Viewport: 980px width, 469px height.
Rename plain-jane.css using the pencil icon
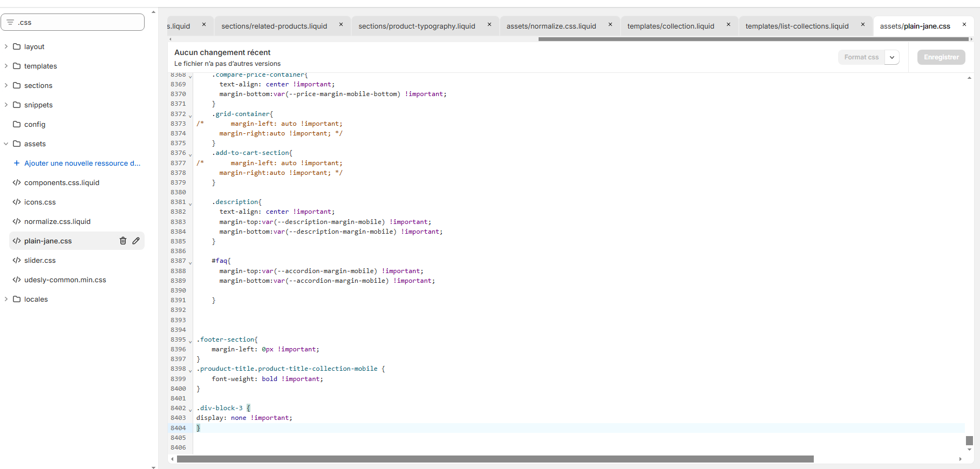point(136,241)
